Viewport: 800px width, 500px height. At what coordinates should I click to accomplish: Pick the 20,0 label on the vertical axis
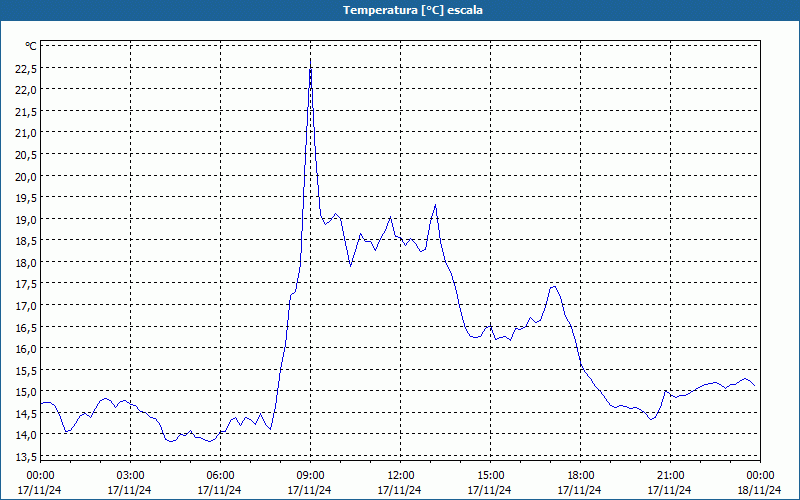pyautogui.click(x=26, y=176)
